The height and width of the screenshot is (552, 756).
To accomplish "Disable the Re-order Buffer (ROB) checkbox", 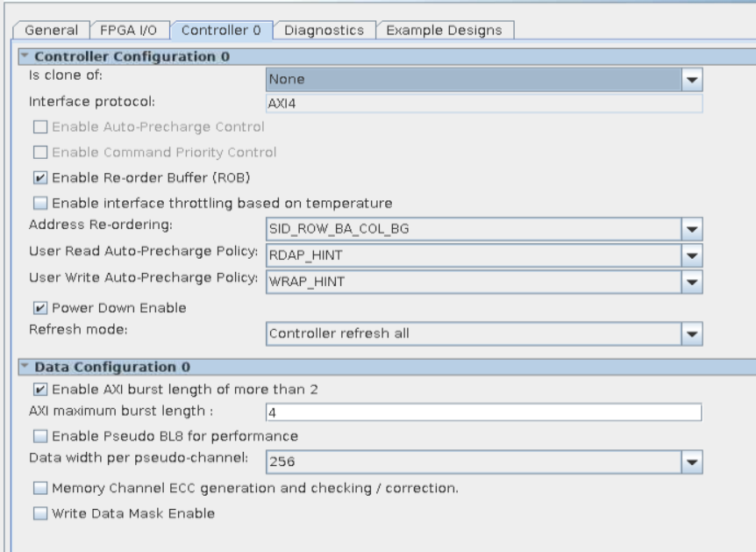I will (39, 178).
